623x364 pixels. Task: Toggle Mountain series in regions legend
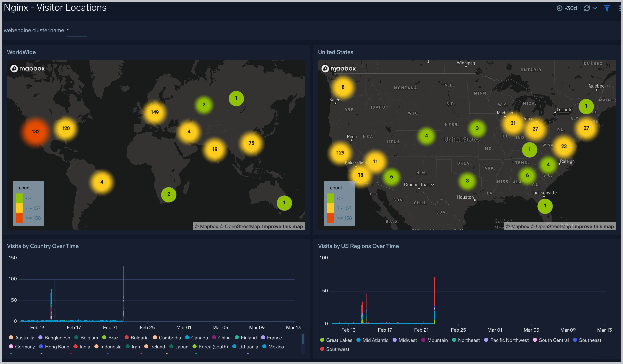(434, 340)
